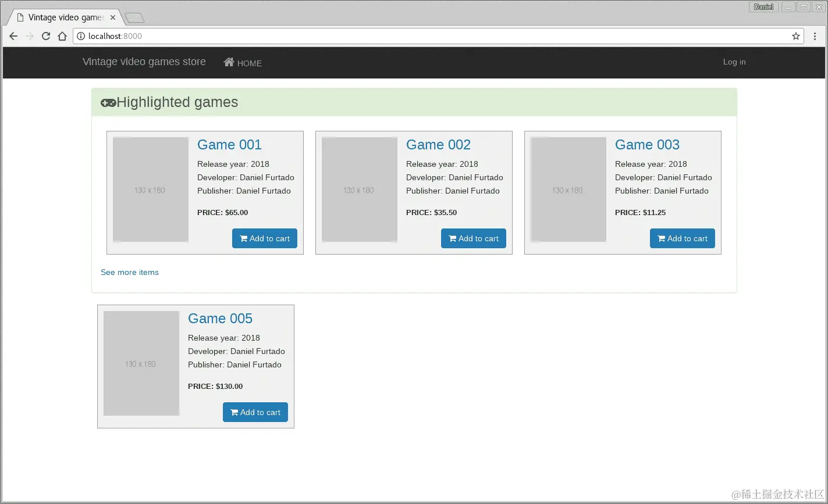Click the browser forward arrow
828x504 pixels.
[x=30, y=36]
